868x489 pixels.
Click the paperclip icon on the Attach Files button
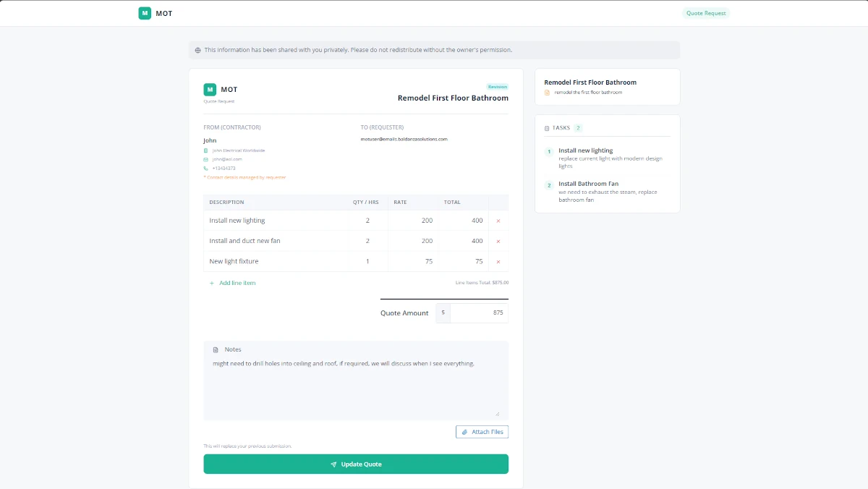pyautogui.click(x=466, y=431)
